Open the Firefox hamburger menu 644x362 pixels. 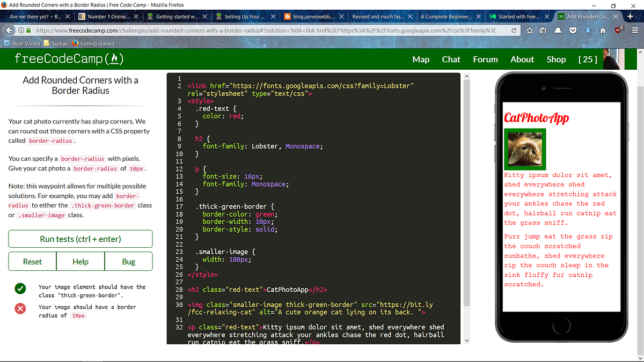[635, 31]
